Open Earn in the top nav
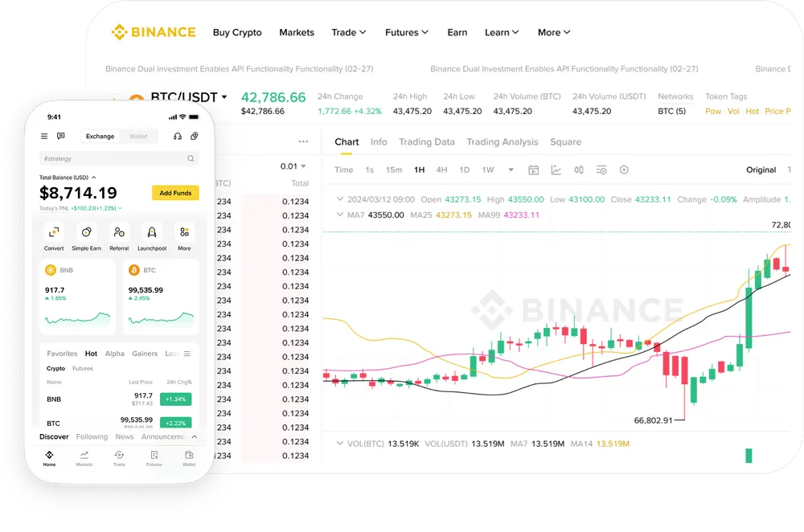 point(457,32)
